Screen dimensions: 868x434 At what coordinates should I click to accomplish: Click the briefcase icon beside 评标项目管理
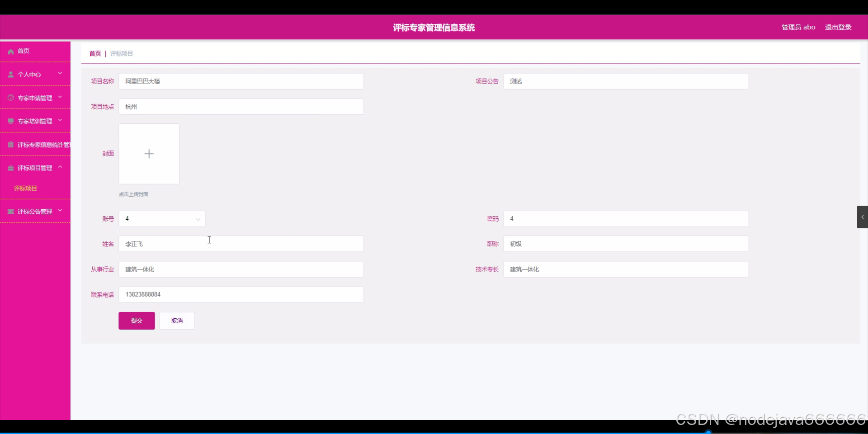(11, 168)
